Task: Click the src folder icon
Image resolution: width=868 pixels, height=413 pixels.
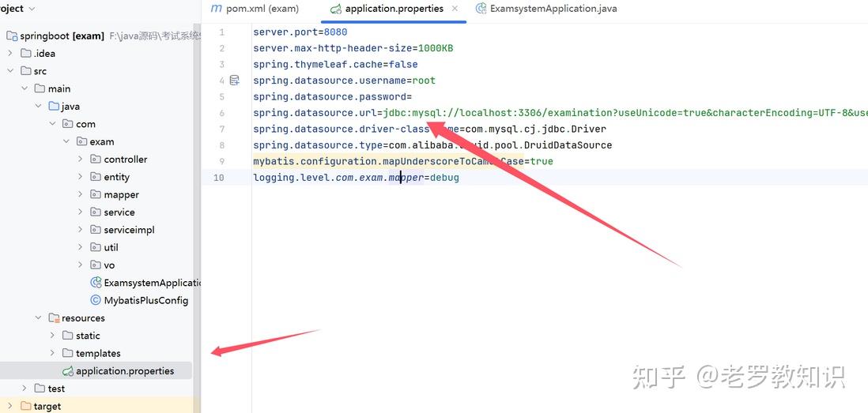Action: click(25, 71)
